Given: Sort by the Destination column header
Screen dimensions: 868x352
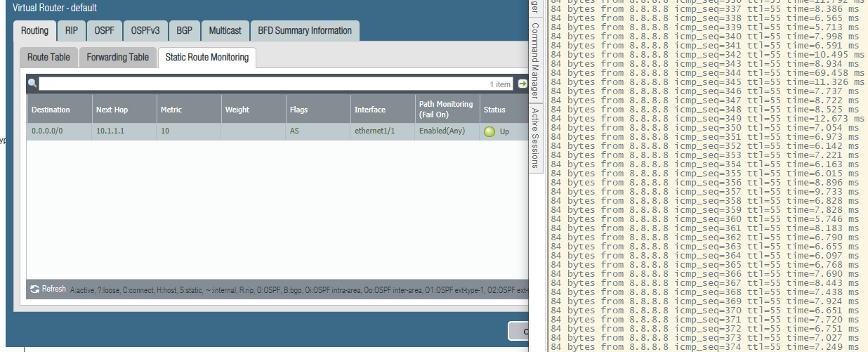Looking at the screenshot, I should click(59, 110).
